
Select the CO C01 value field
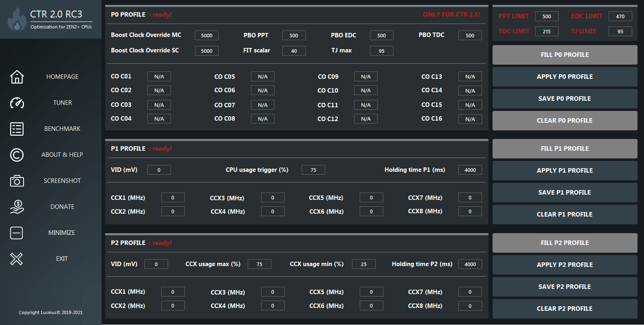(159, 77)
